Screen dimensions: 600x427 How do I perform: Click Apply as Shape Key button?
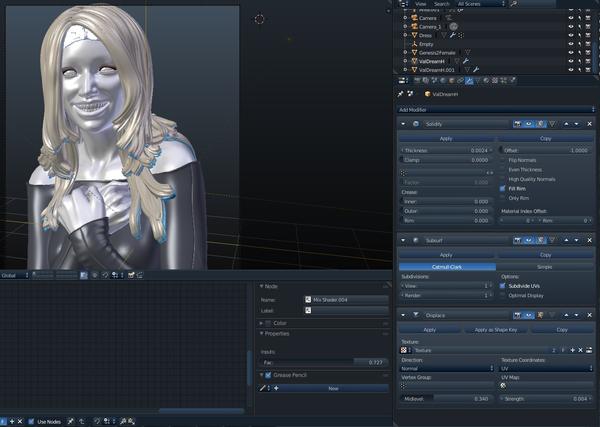pos(495,329)
